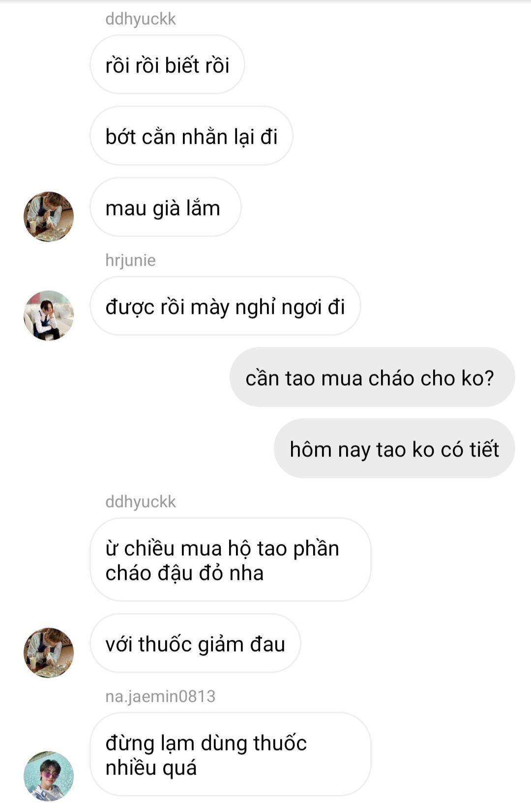Tap the 'mau già lắm' message bubble
This screenshot has height=812, width=531.
point(165,207)
